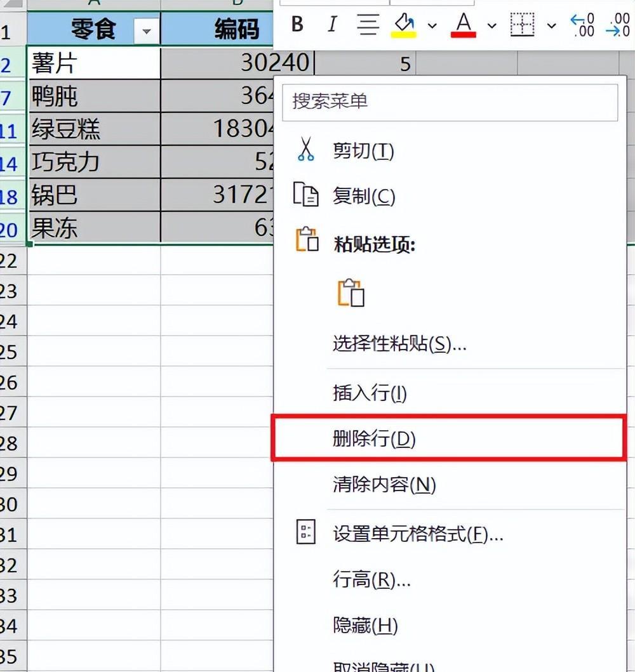This screenshot has height=672, width=635.
Task: Select row header 14
Action: (x=13, y=163)
